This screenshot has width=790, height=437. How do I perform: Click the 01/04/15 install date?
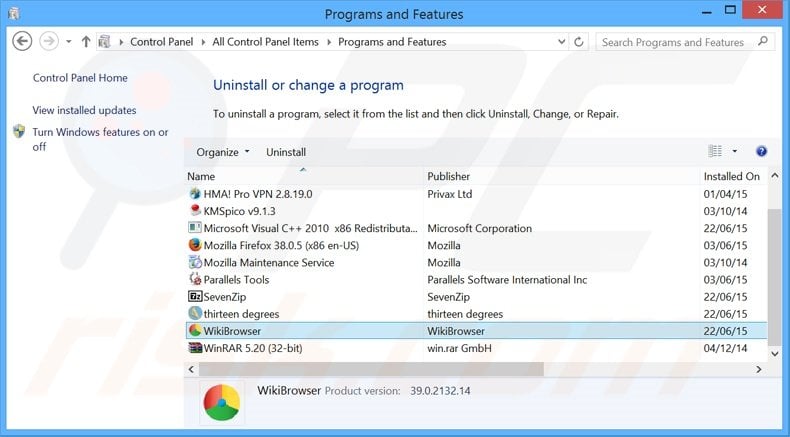[726, 194]
